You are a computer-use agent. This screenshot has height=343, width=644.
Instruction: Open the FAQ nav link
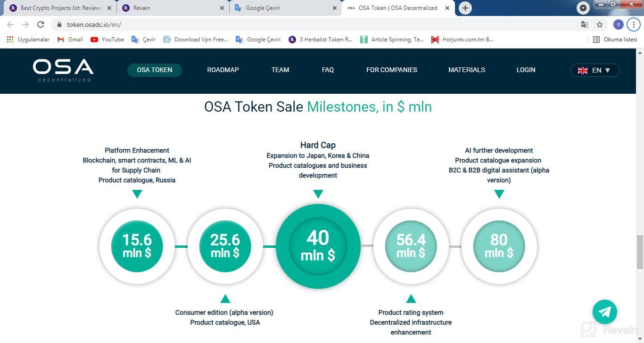pyautogui.click(x=328, y=70)
